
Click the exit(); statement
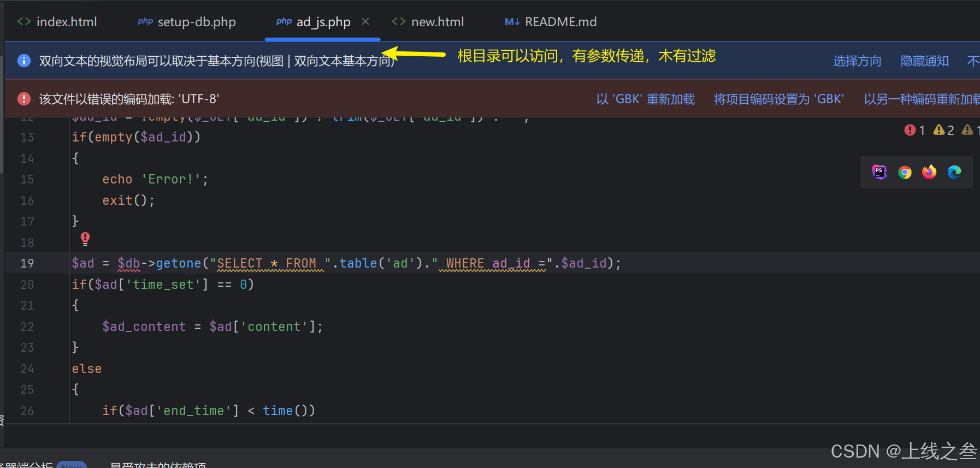pyautogui.click(x=129, y=200)
